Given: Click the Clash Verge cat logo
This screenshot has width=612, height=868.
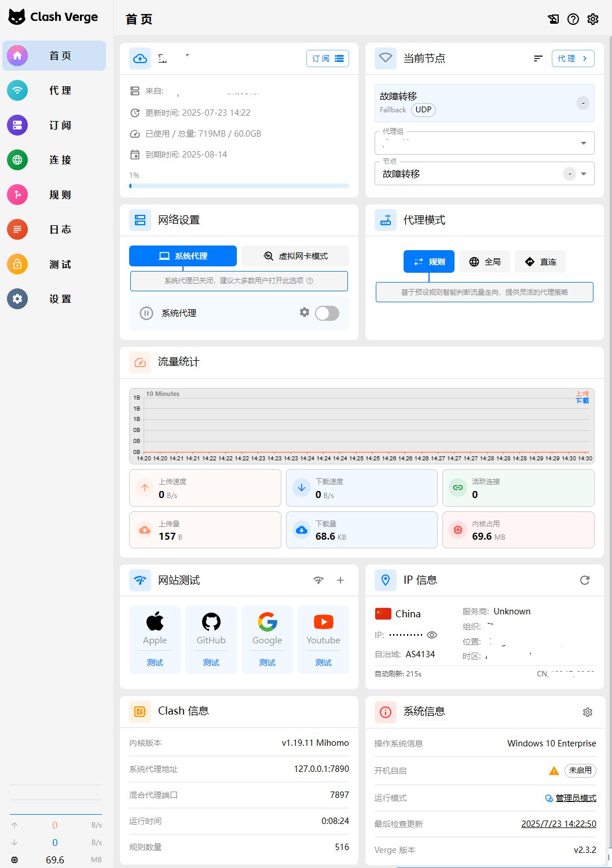Looking at the screenshot, I should click(17, 17).
